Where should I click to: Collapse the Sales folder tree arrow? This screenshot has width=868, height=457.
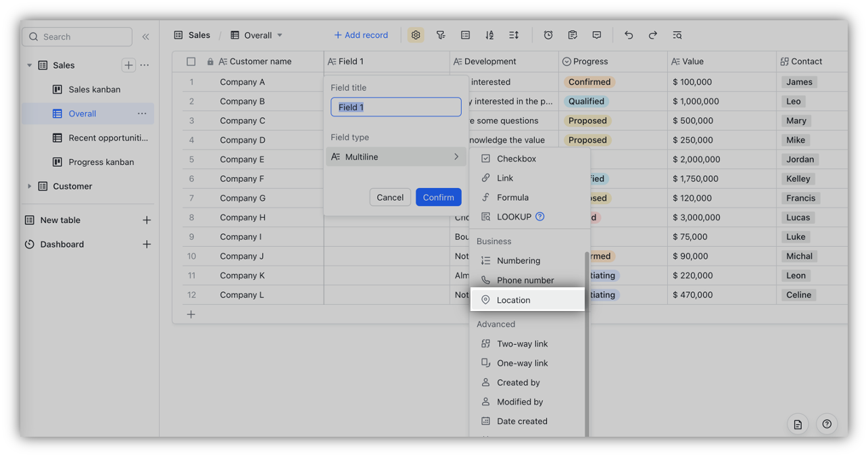coord(29,65)
